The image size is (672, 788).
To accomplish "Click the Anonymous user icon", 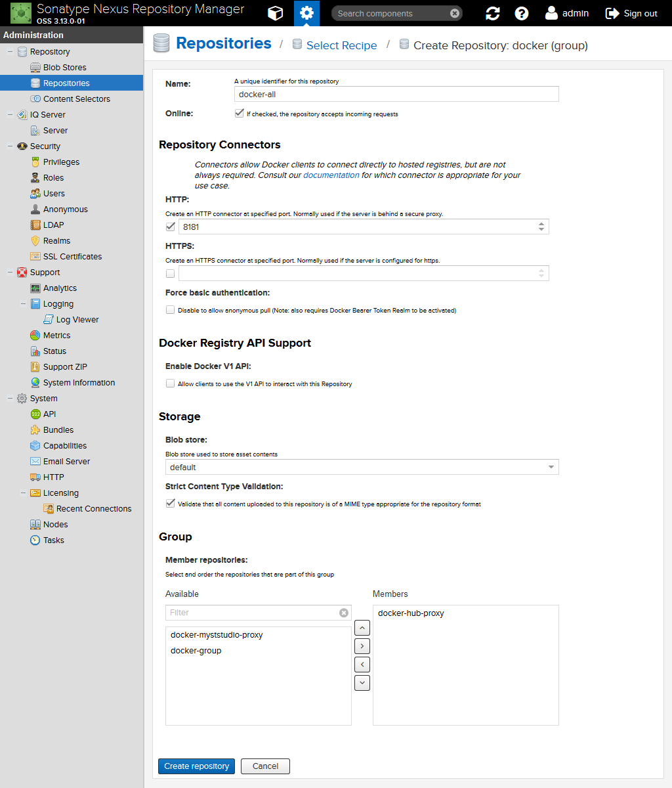I will [x=35, y=209].
